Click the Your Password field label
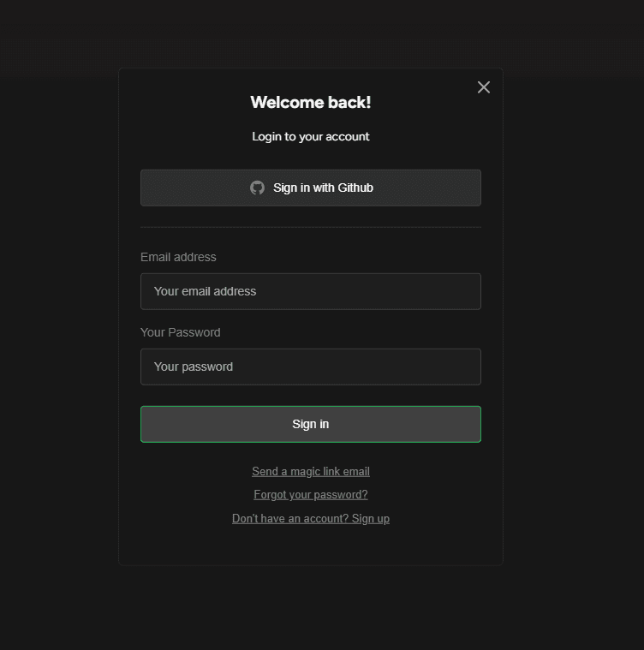Viewport: 644px width, 650px height. 181,332
